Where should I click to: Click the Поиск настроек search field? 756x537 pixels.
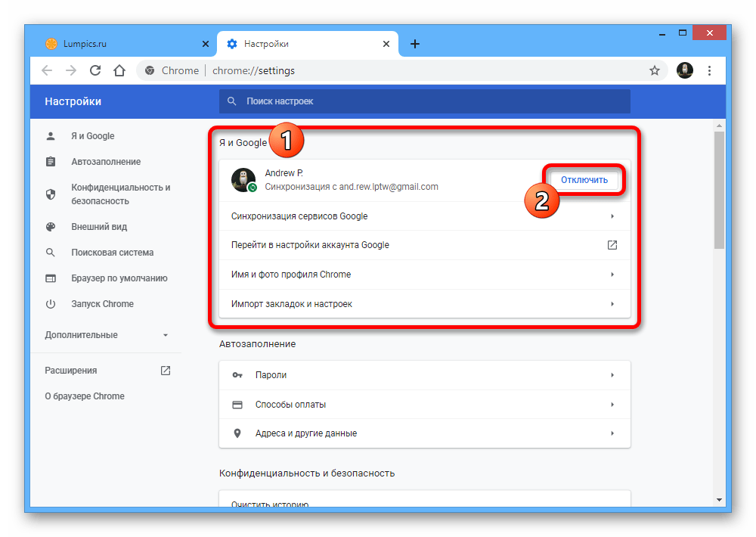[424, 101]
